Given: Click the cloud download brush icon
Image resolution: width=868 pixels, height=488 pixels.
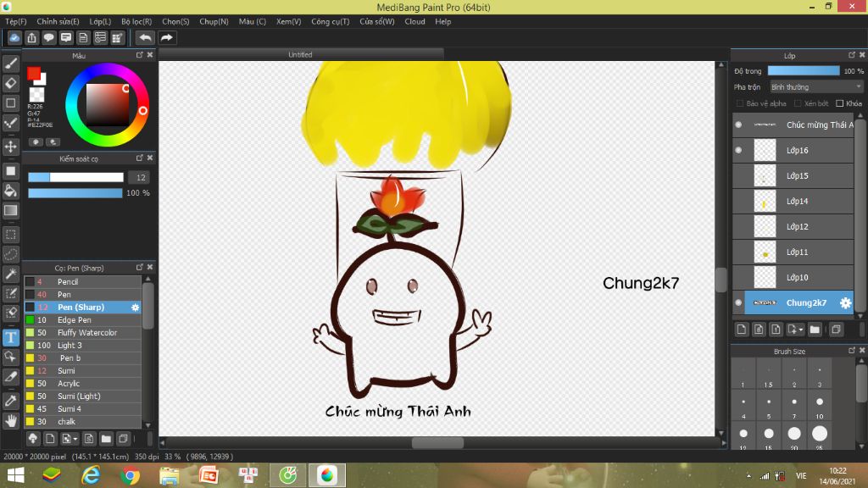Looking at the screenshot, I should 33,439.
